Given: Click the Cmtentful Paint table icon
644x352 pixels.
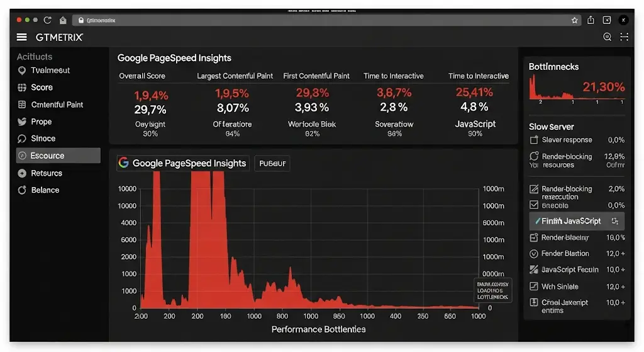Looking at the screenshot, I should [22, 105].
